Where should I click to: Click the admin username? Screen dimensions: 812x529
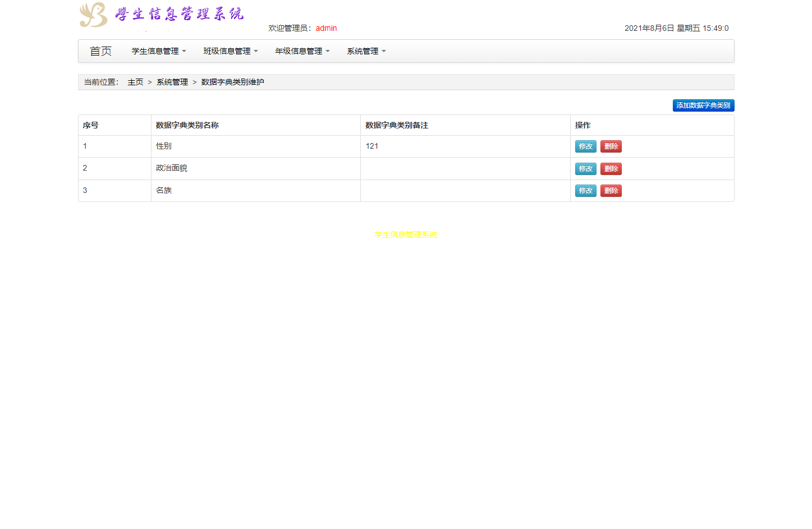(326, 28)
